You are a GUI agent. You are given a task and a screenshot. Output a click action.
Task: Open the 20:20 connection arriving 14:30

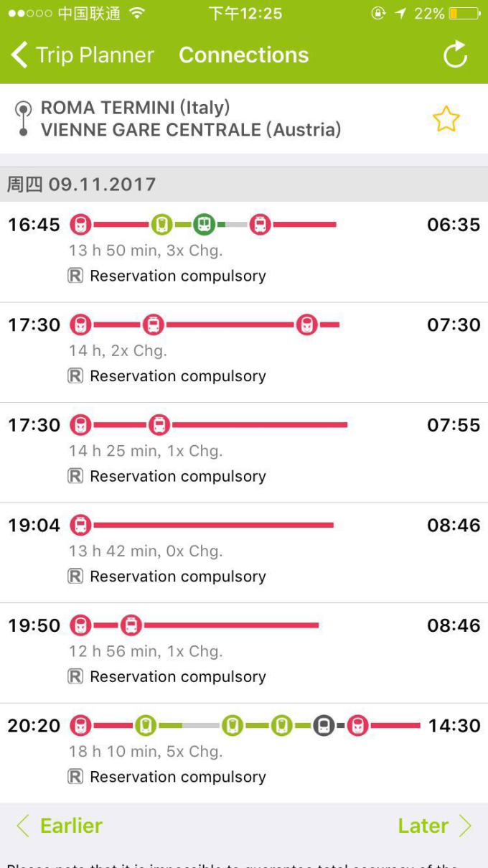tap(244, 752)
